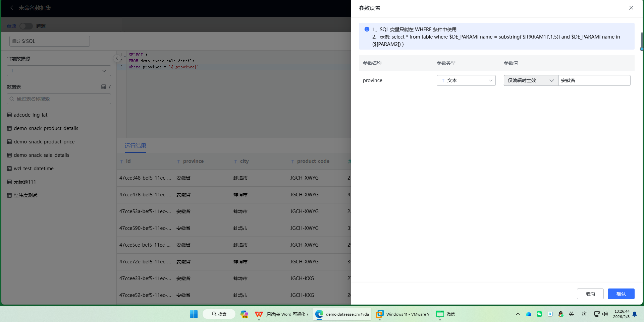Open the Windows Start menu
The height and width of the screenshot is (322, 644).
tap(194, 314)
